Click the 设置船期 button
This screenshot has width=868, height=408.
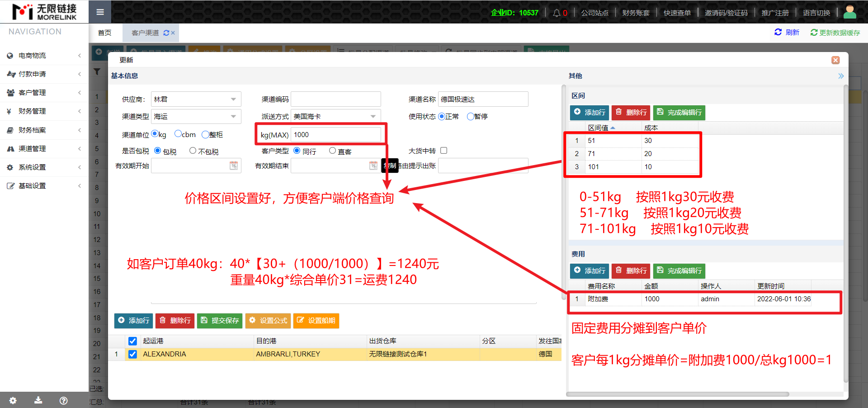(x=316, y=321)
